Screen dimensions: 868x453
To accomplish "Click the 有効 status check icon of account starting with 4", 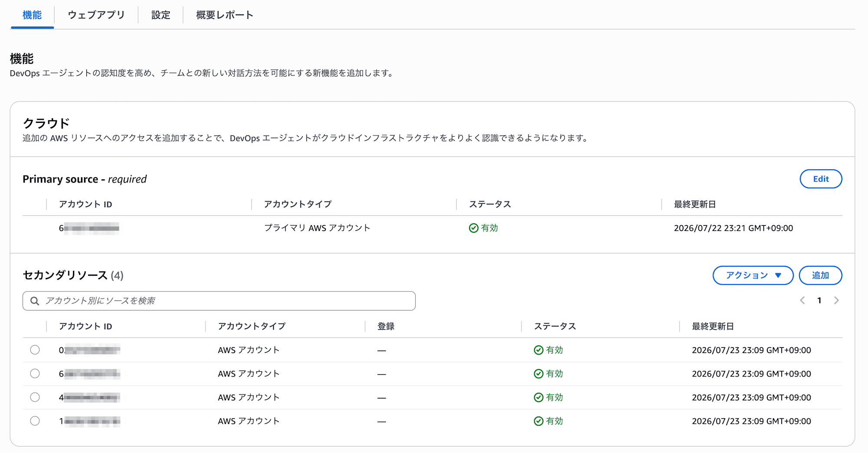I will (x=539, y=397).
